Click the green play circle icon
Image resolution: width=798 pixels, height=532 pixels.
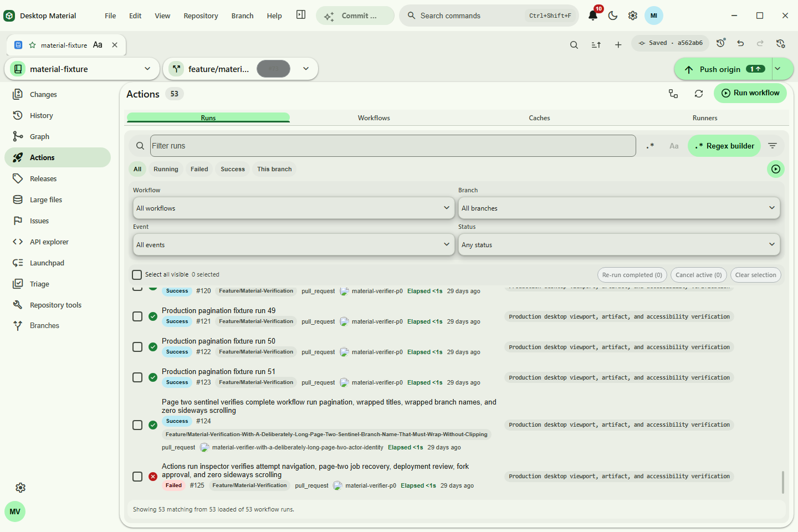776,169
